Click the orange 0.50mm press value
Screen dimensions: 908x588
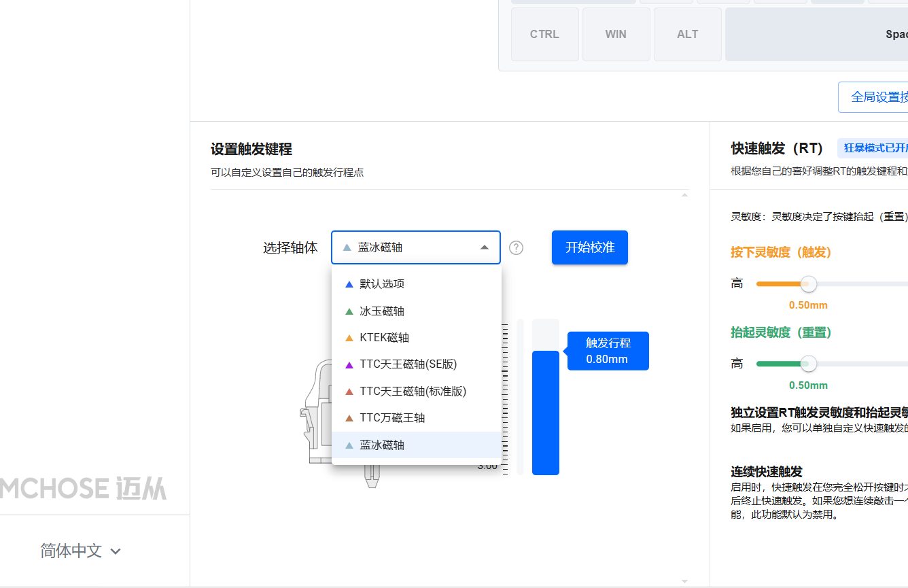point(808,305)
